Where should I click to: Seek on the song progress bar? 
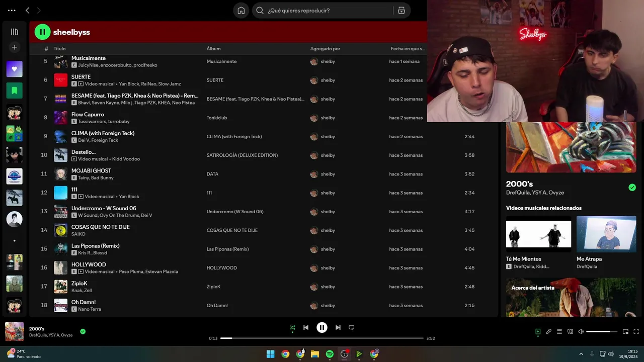click(322, 338)
